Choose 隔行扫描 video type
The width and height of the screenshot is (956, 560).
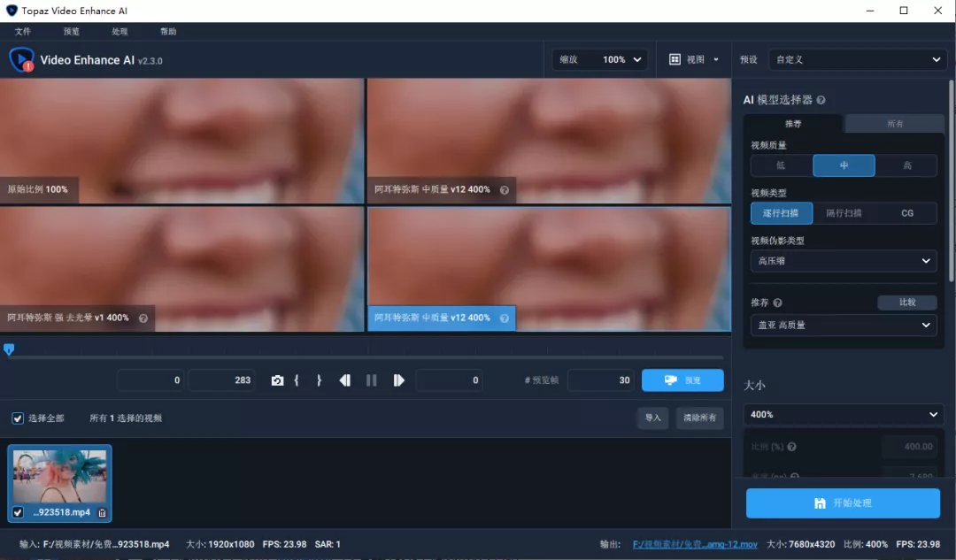[844, 213]
